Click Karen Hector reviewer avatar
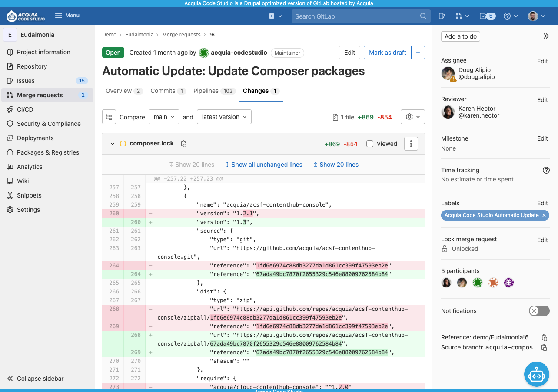Image resolution: width=558 pixels, height=392 pixels. (448, 112)
